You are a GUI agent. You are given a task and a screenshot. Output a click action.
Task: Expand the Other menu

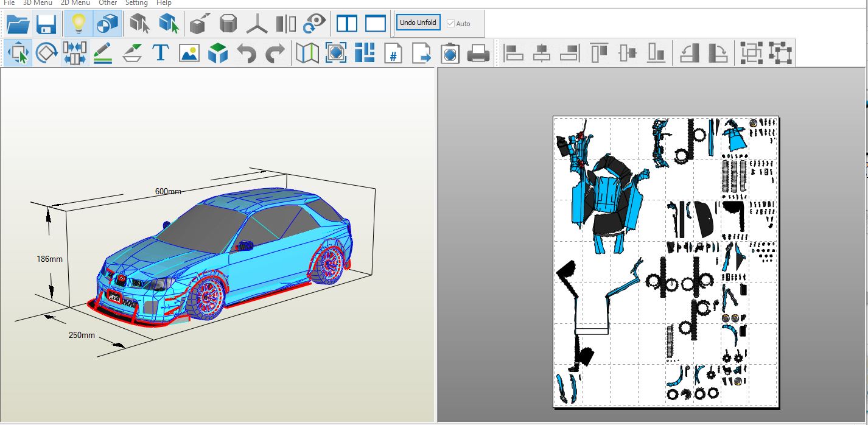point(108,3)
